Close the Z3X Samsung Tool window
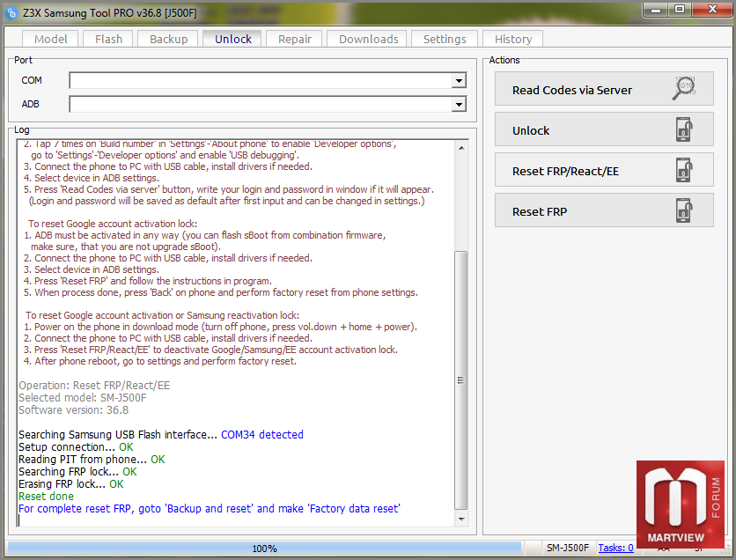Image resolution: width=736 pixels, height=560 pixels. 712,10
